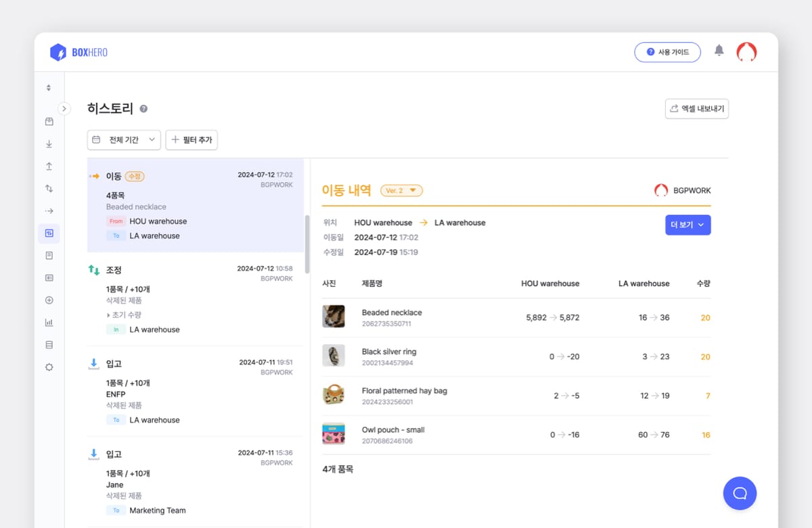The height and width of the screenshot is (528, 812).
Task: Open the 사용 가이드 user guide button
Action: coord(667,52)
